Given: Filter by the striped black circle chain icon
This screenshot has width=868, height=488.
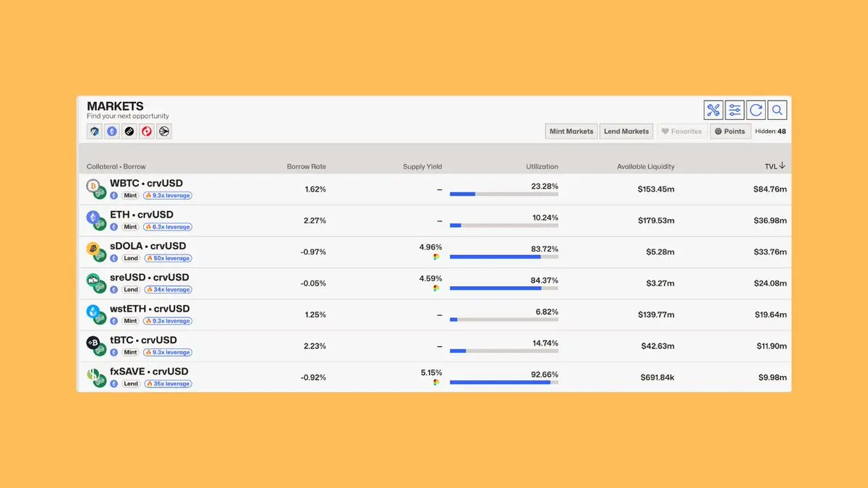Looking at the screenshot, I should [164, 132].
